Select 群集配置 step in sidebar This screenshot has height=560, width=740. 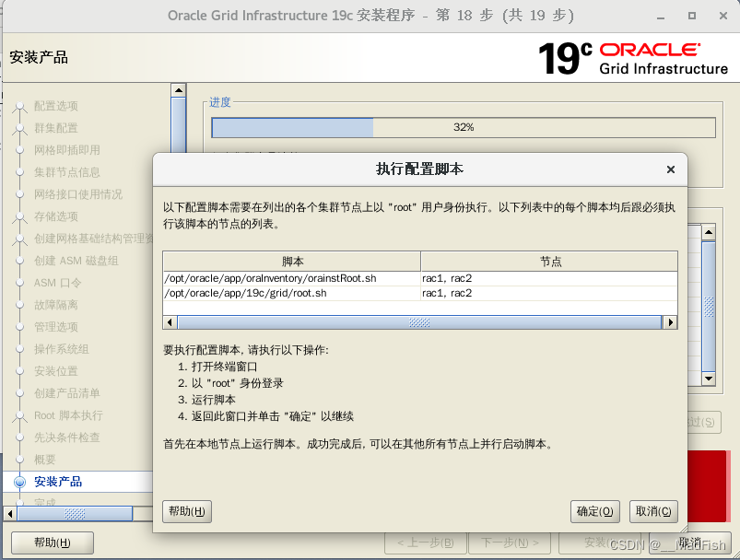(x=55, y=128)
